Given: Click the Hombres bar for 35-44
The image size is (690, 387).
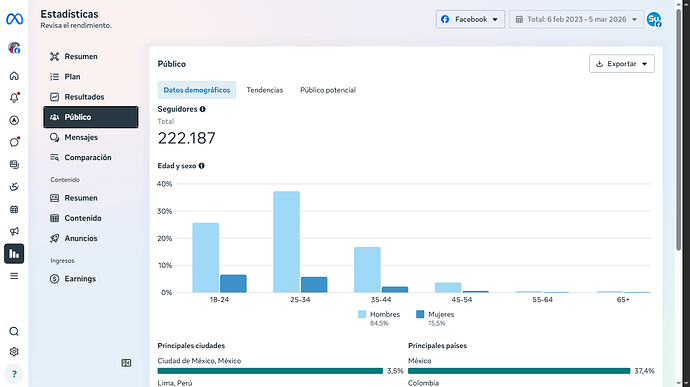Looking at the screenshot, I should coord(367,270).
